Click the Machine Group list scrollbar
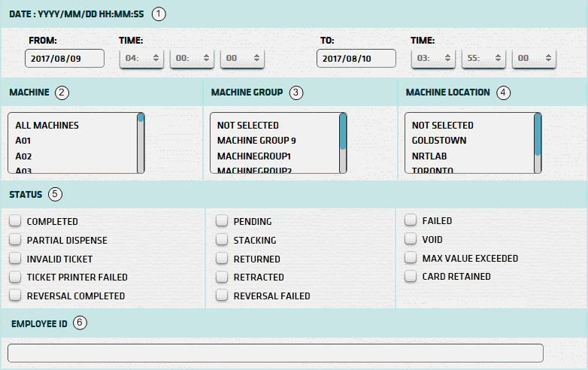This screenshot has height=370, width=588. pos(343,143)
